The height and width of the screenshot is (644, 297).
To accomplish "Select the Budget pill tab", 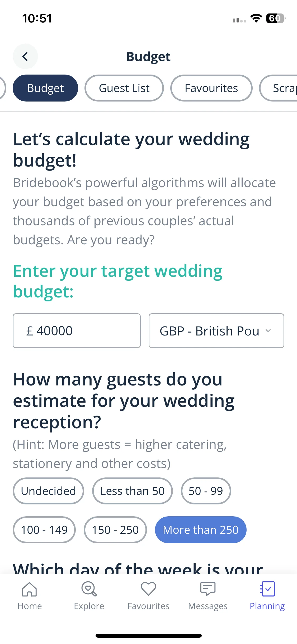I will [45, 88].
